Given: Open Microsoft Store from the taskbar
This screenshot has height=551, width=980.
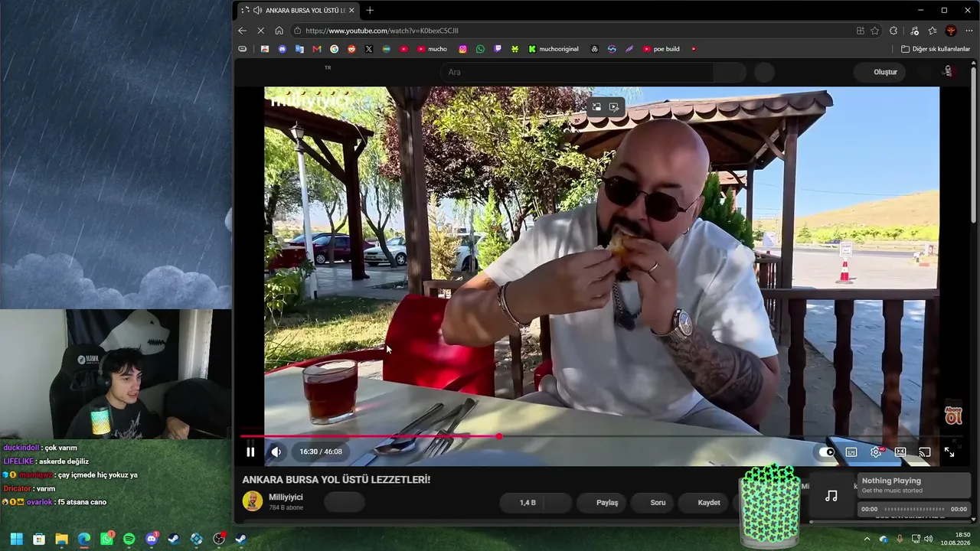Looking at the screenshot, I should (x=39, y=539).
